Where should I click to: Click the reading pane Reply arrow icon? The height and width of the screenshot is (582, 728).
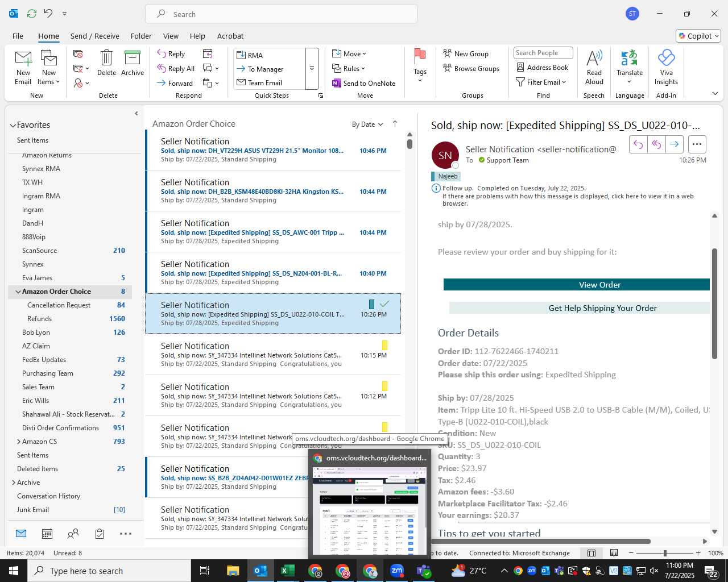(638, 144)
